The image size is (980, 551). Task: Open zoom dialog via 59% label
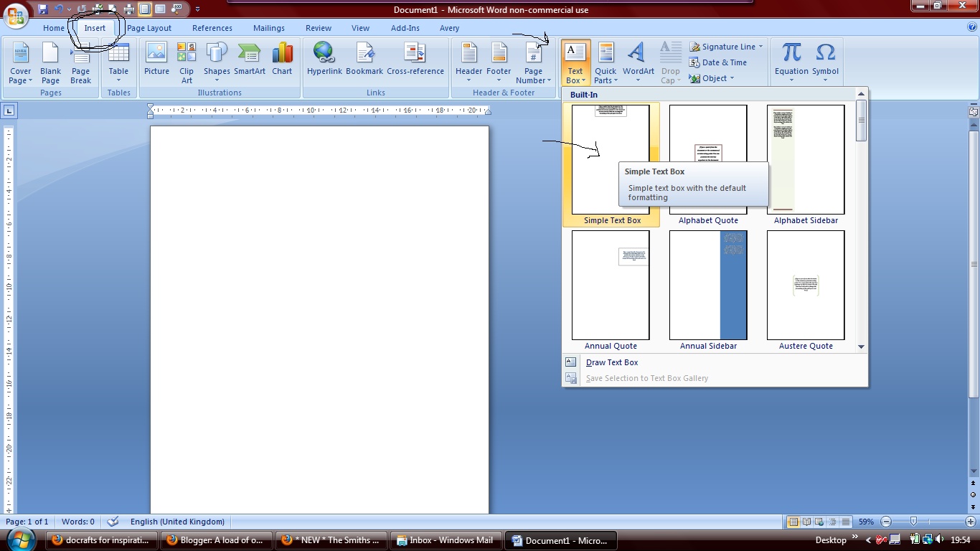pyautogui.click(x=866, y=522)
